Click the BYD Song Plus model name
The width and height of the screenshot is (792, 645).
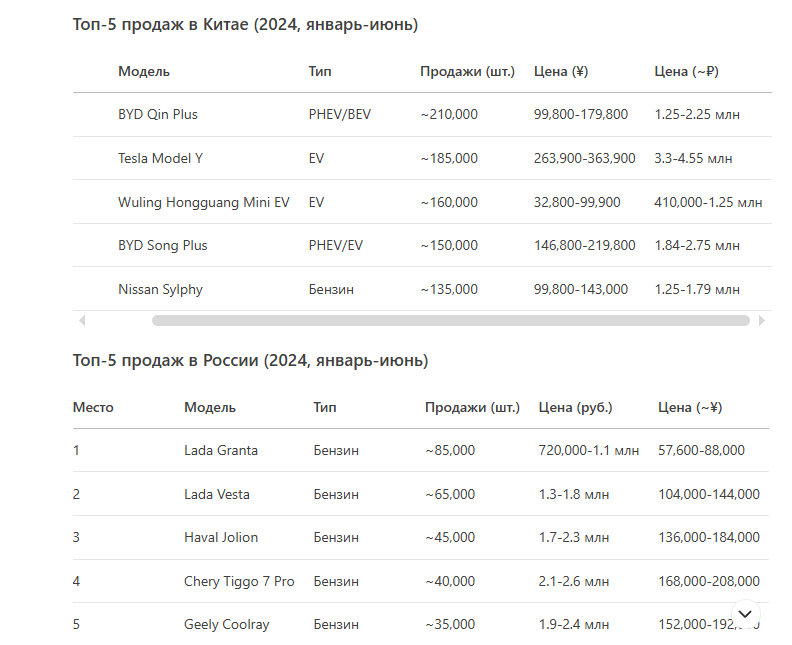tap(162, 245)
